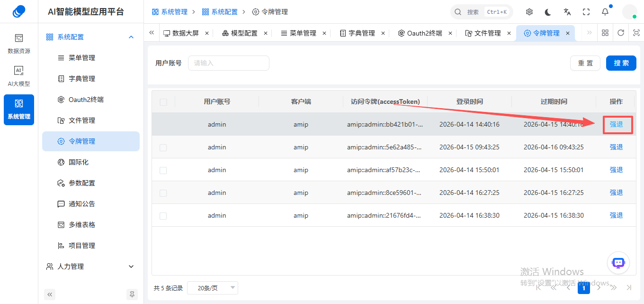Open 项目管理 in the side menu
Screen dimensions: 644x304
[x=91, y=246]
